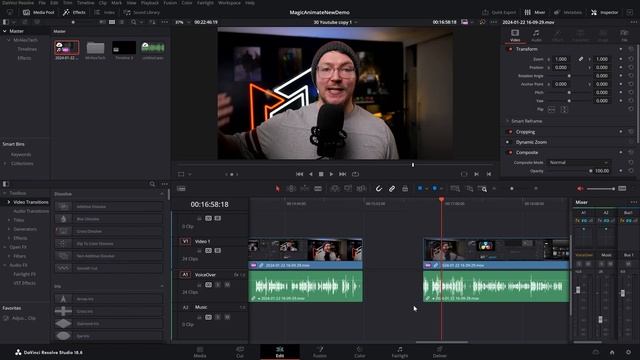Open Timeline View Options icon

coord(181,189)
